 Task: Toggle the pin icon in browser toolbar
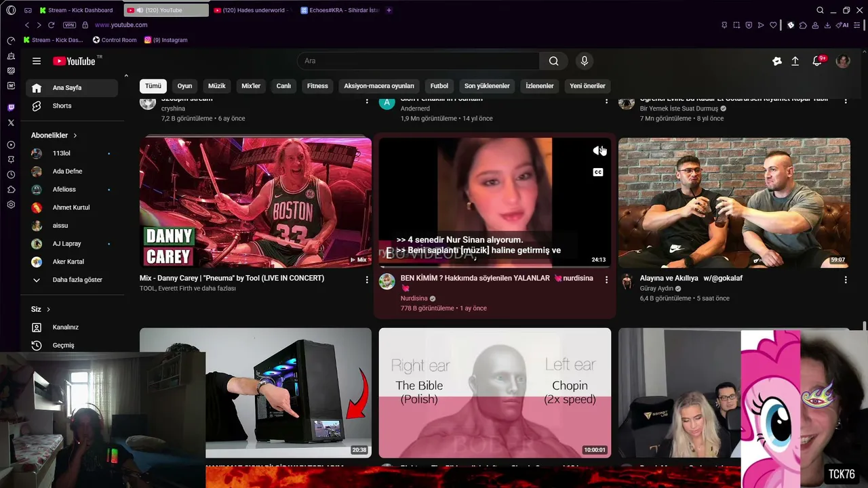pyautogui.click(x=724, y=25)
